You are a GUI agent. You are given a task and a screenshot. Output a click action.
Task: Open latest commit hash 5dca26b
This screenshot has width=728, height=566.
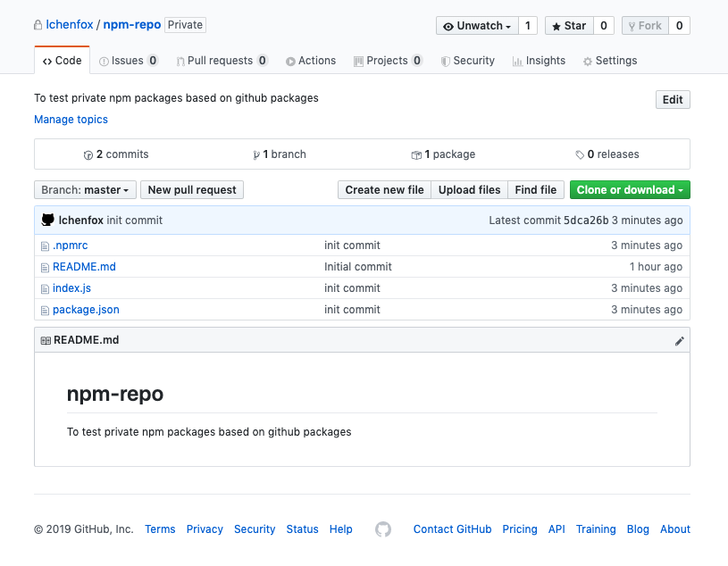(586, 221)
